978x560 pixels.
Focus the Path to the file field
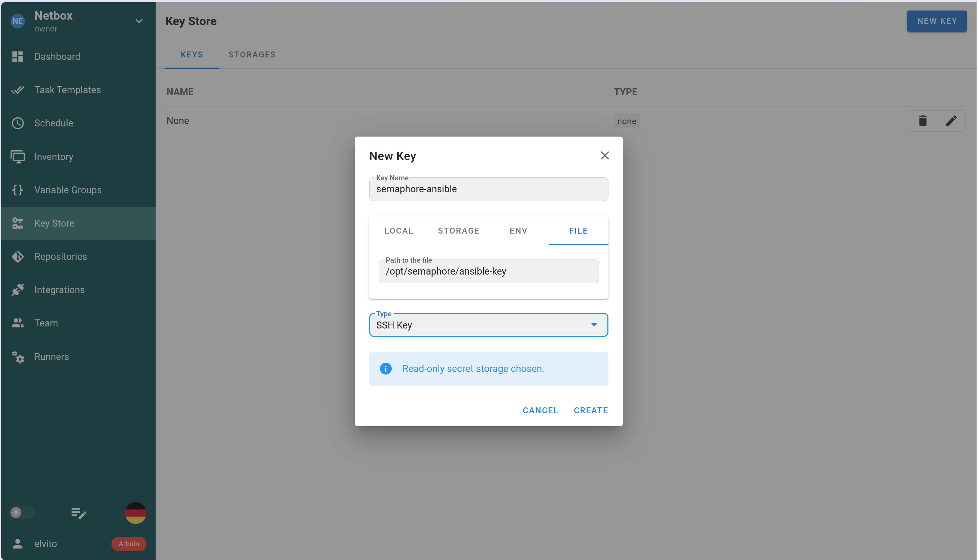click(x=488, y=271)
